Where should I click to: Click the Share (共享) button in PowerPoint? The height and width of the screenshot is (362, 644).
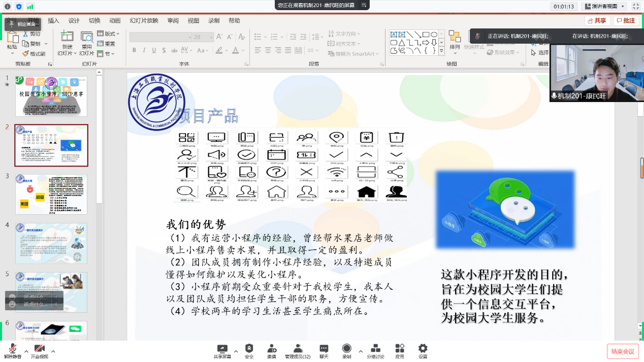click(x=597, y=21)
